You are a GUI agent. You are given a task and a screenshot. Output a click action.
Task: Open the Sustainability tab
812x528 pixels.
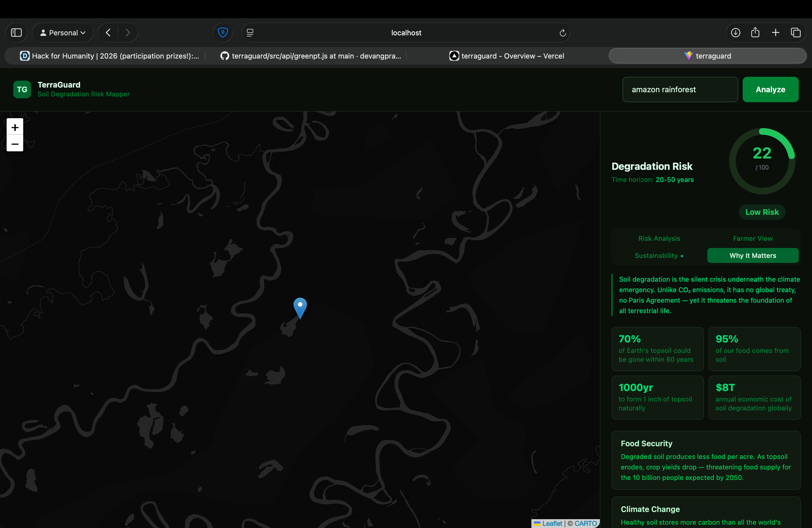point(659,255)
